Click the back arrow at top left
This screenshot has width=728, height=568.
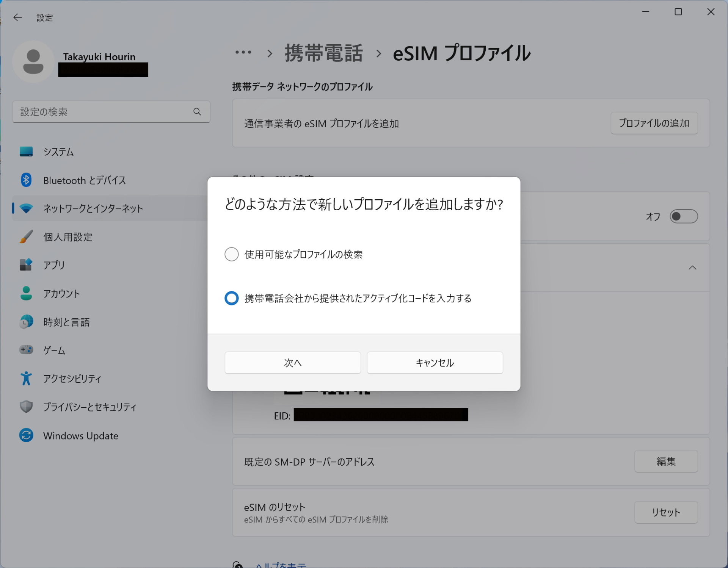(17, 17)
